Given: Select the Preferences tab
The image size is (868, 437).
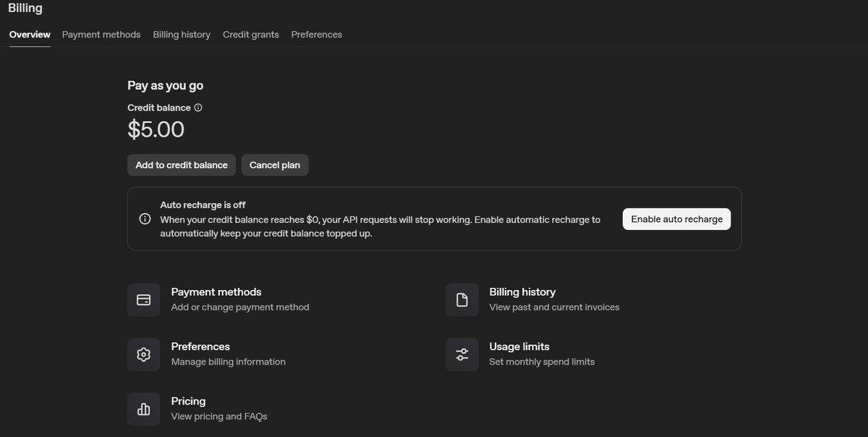Looking at the screenshot, I should click(317, 35).
